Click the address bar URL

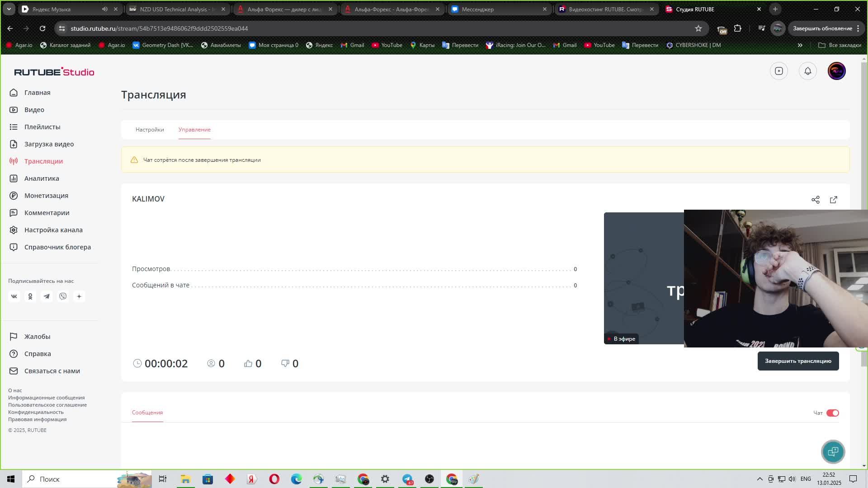[159, 28]
